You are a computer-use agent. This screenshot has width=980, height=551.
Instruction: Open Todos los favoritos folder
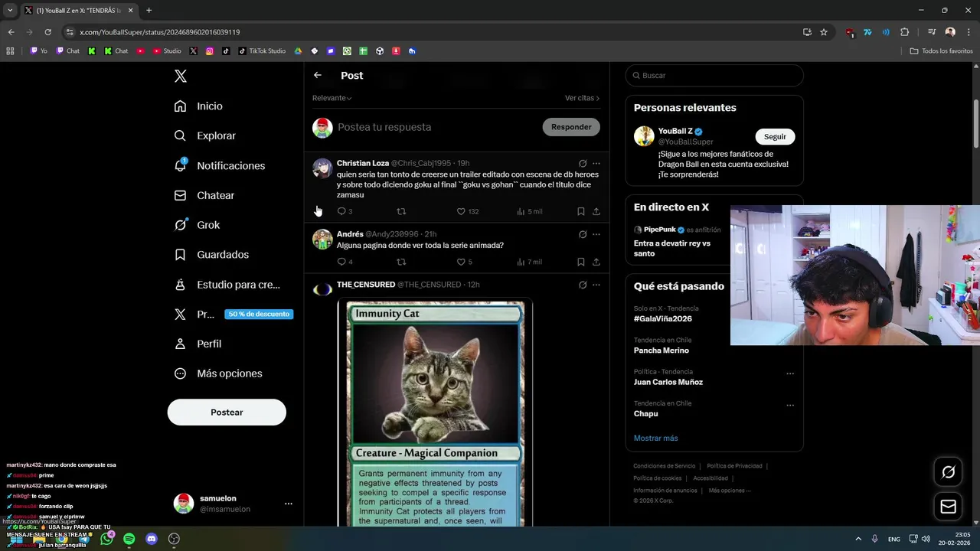click(941, 51)
